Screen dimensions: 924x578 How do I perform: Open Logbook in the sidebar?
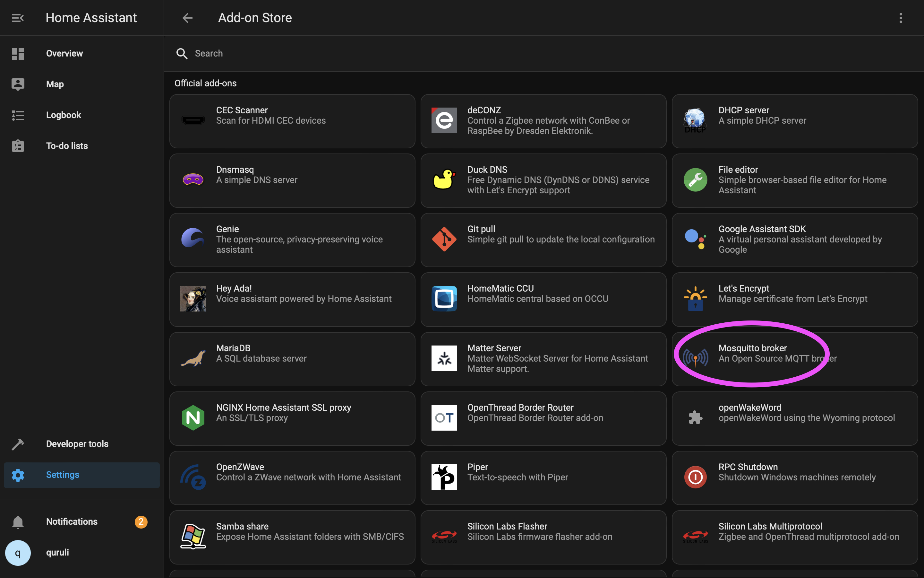(82, 115)
